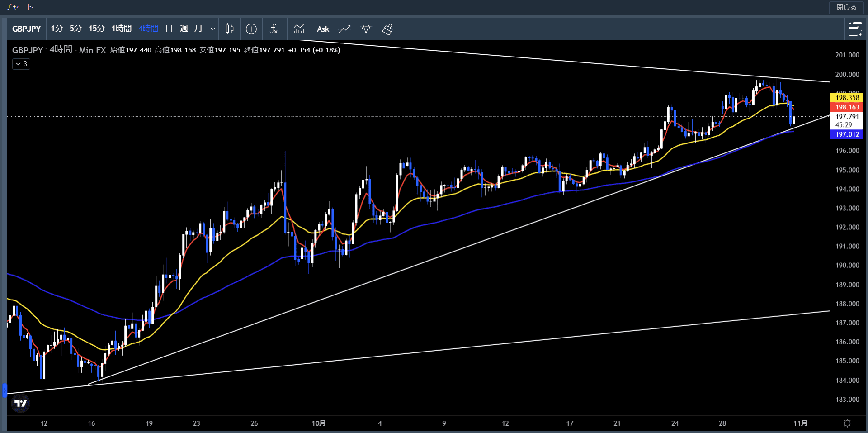
Task: Switch to 1分 timeframe
Action: point(57,29)
